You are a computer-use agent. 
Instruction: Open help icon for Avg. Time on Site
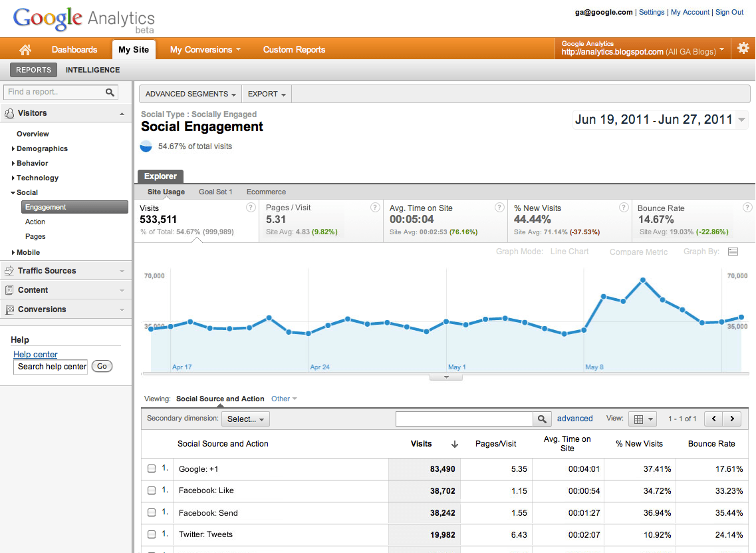(499, 208)
